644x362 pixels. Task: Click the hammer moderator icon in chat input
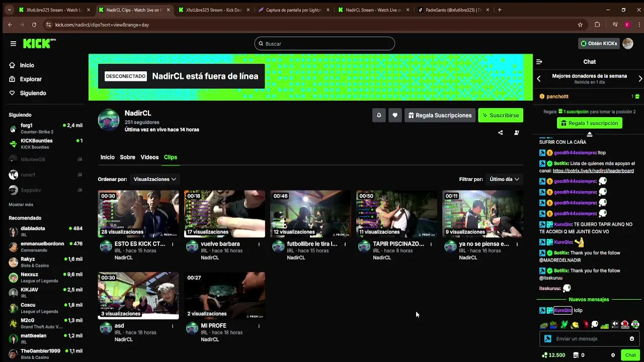point(548,339)
